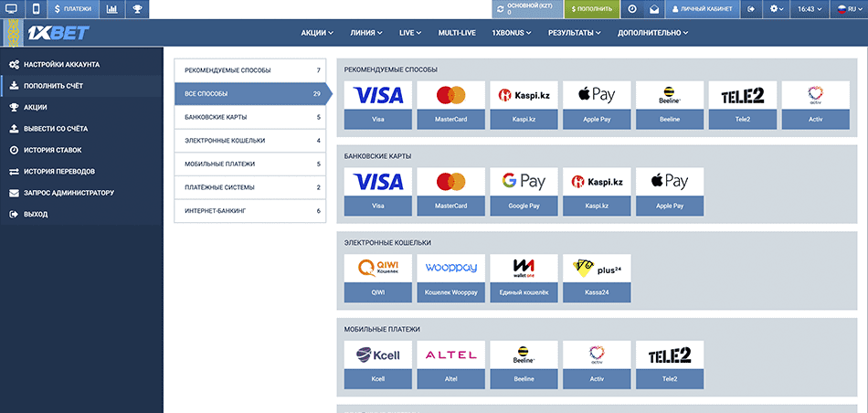Choose Google Pay under bank cards
This screenshot has width=868, height=413.
point(524,192)
